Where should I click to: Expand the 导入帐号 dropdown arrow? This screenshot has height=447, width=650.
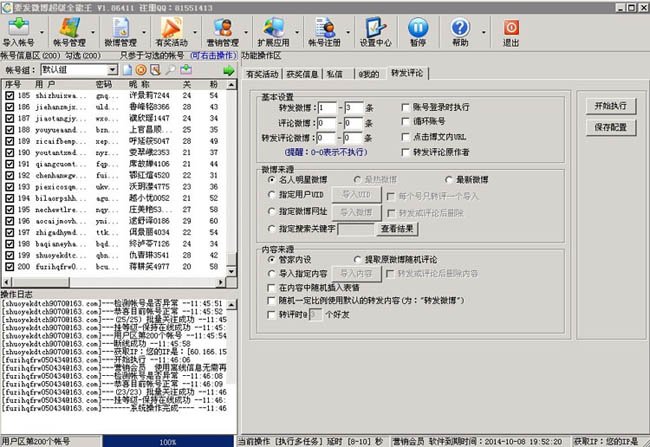pos(42,32)
